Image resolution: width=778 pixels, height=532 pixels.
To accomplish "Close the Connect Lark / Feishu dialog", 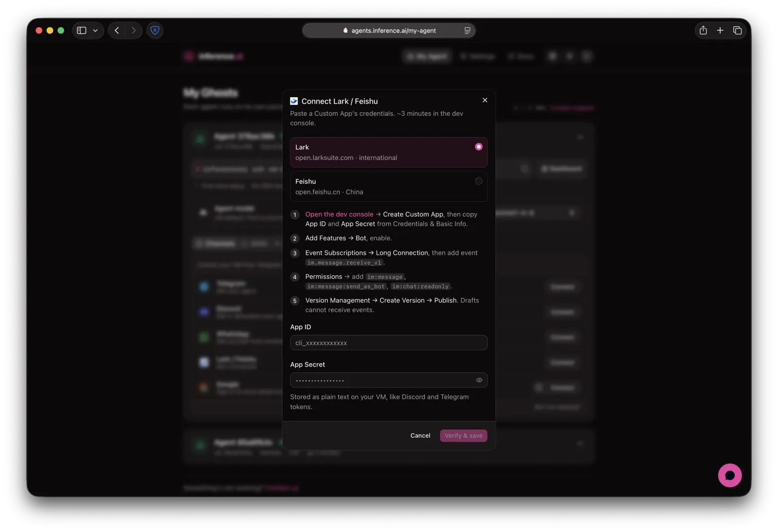I will coord(485,100).
